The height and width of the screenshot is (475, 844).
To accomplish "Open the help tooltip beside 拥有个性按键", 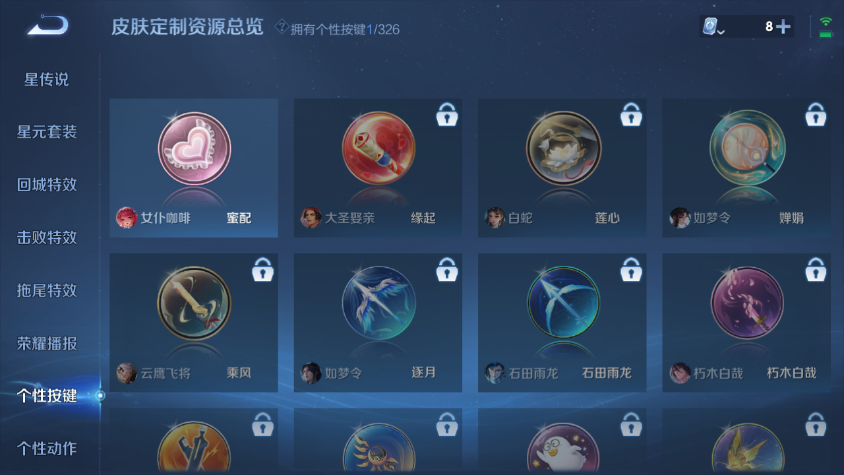I will coord(282,27).
